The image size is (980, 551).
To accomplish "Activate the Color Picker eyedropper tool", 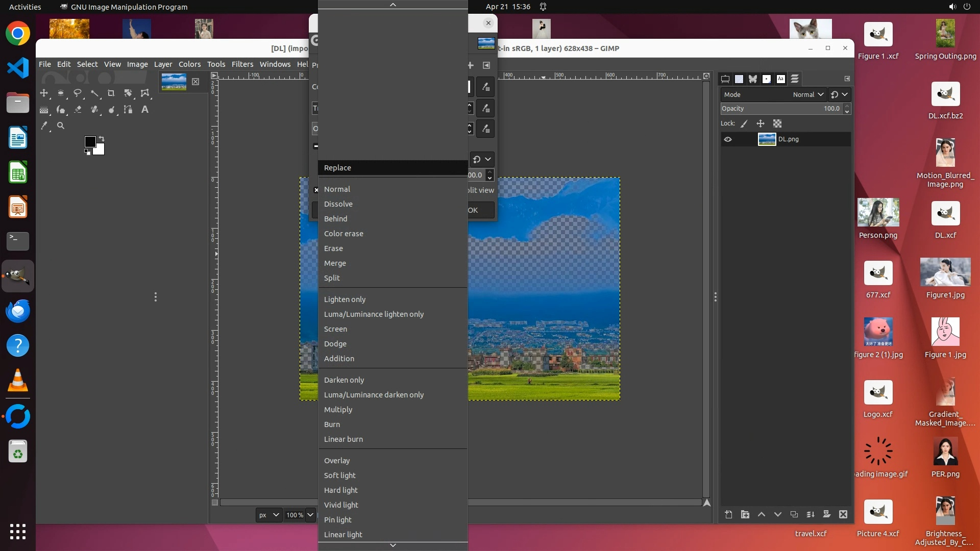I will [x=44, y=126].
